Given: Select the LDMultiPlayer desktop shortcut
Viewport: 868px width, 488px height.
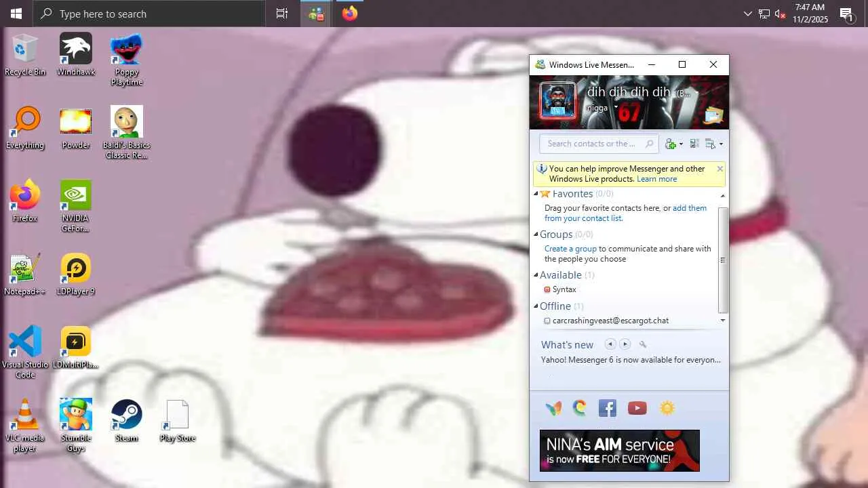Looking at the screenshot, I should click(x=76, y=348).
